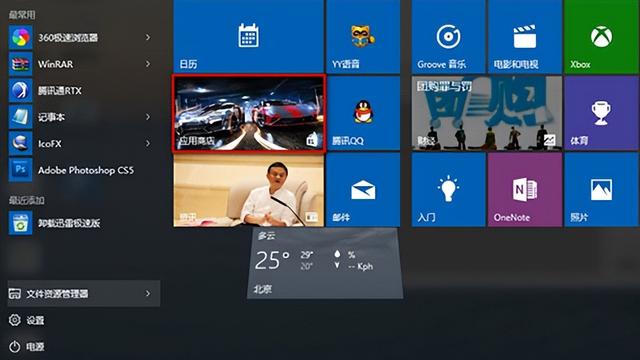Click the 多云 text in the weather tile
This screenshot has width=640, height=360.
267,236
